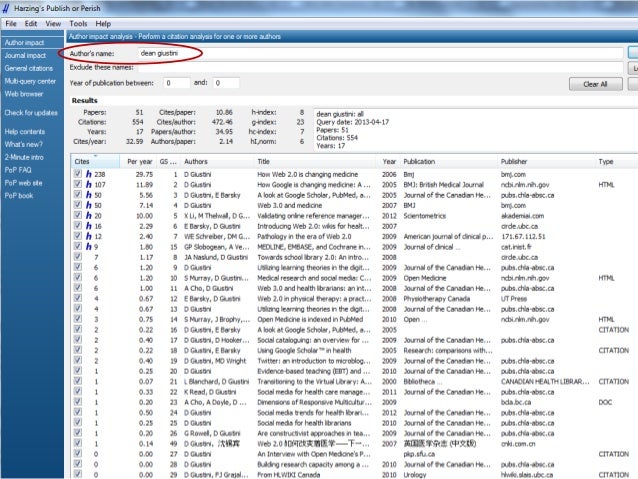
Task: Click the h icon in the 9 cites row
Action: [x=89, y=245]
